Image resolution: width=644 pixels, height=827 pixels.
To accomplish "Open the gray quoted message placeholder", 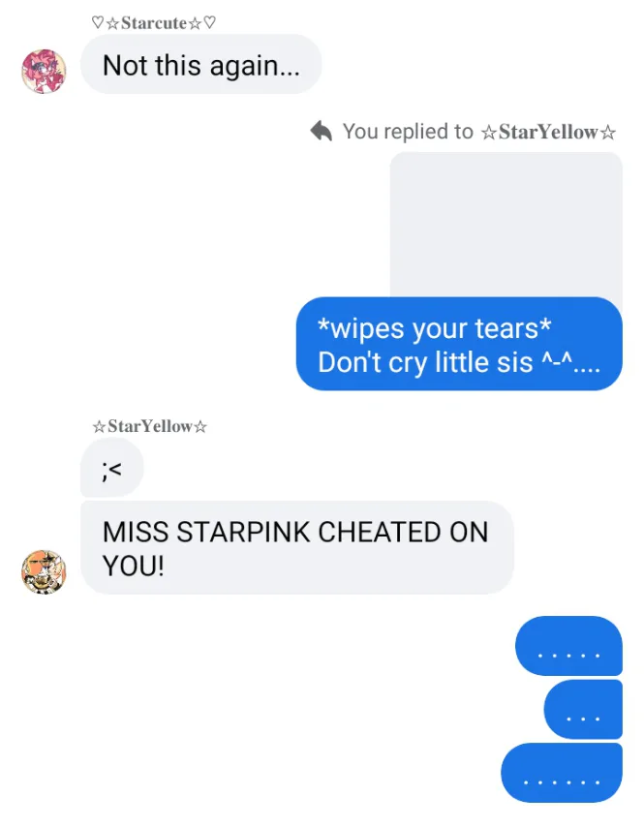I will (506, 225).
